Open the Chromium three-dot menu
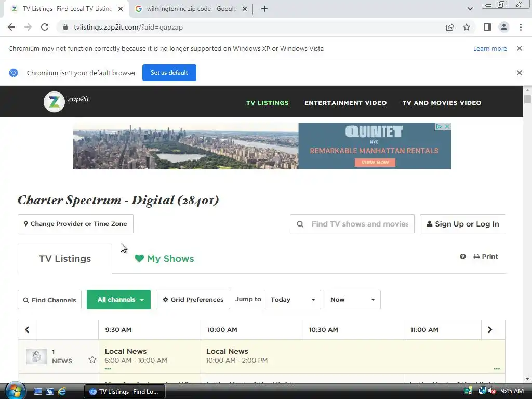532x399 pixels. point(521,27)
